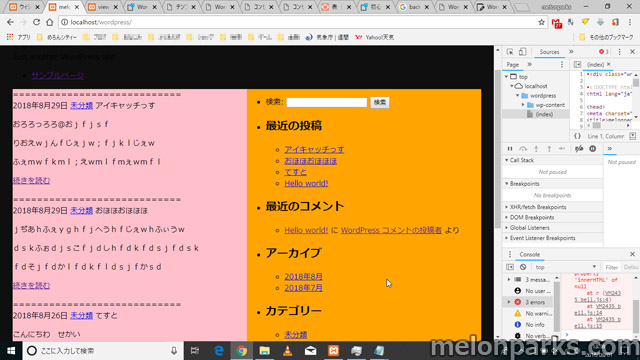
Task: Click the 検索 submit button
Action: 380,102
